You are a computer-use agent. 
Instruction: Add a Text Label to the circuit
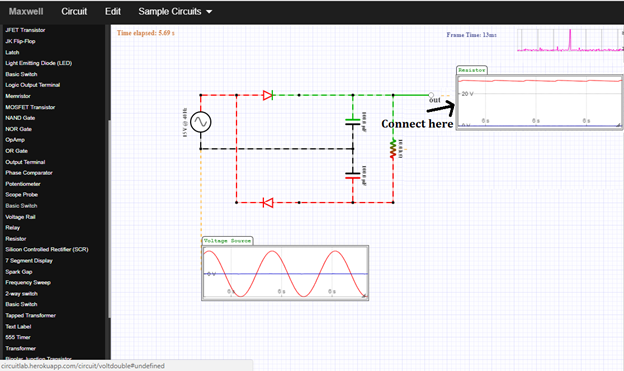[x=18, y=327]
